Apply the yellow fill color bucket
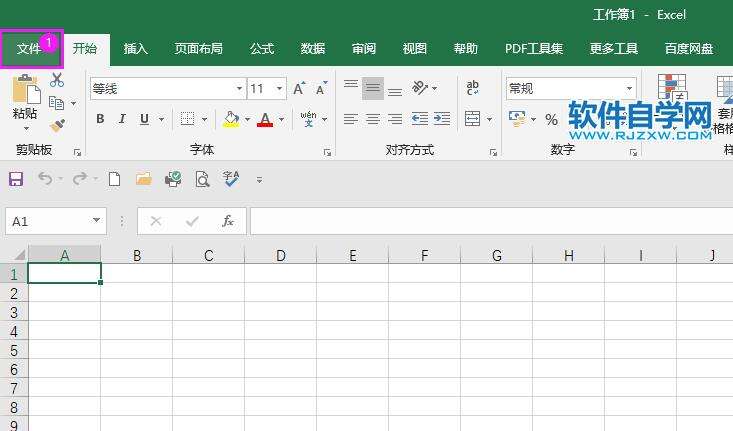Screen dimensions: 733x431 (231, 119)
